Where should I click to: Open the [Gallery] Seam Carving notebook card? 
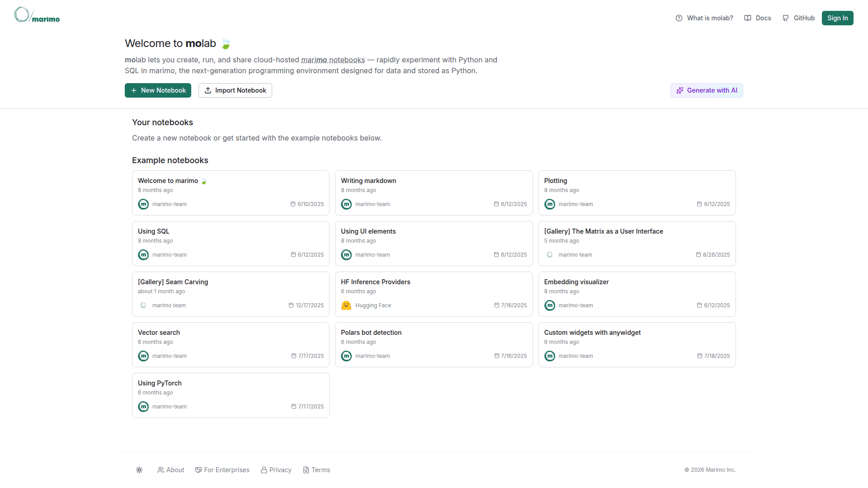click(231, 294)
